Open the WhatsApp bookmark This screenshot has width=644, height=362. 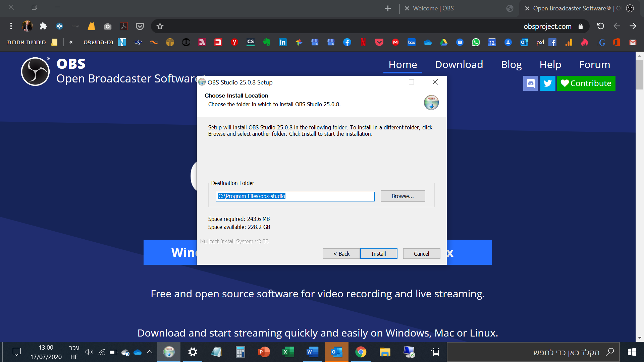(476, 42)
